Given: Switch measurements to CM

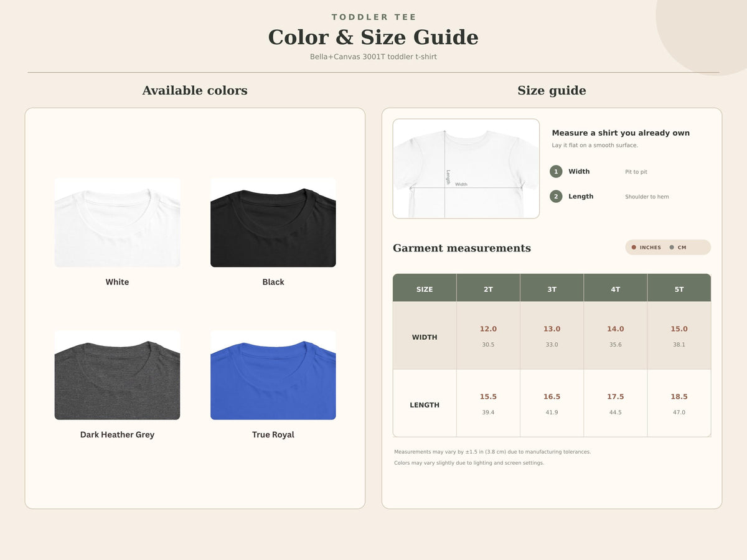Looking at the screenshot, I should [x=678, y=248].
